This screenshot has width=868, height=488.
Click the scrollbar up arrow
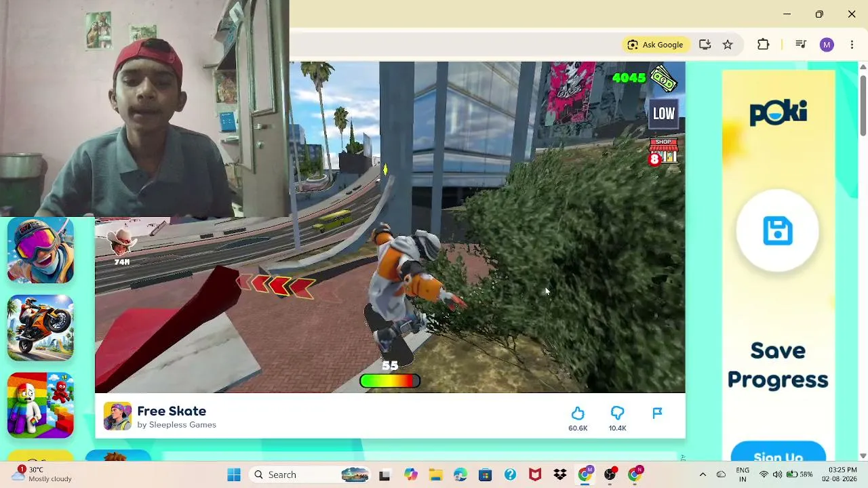(x=863, y=66)
